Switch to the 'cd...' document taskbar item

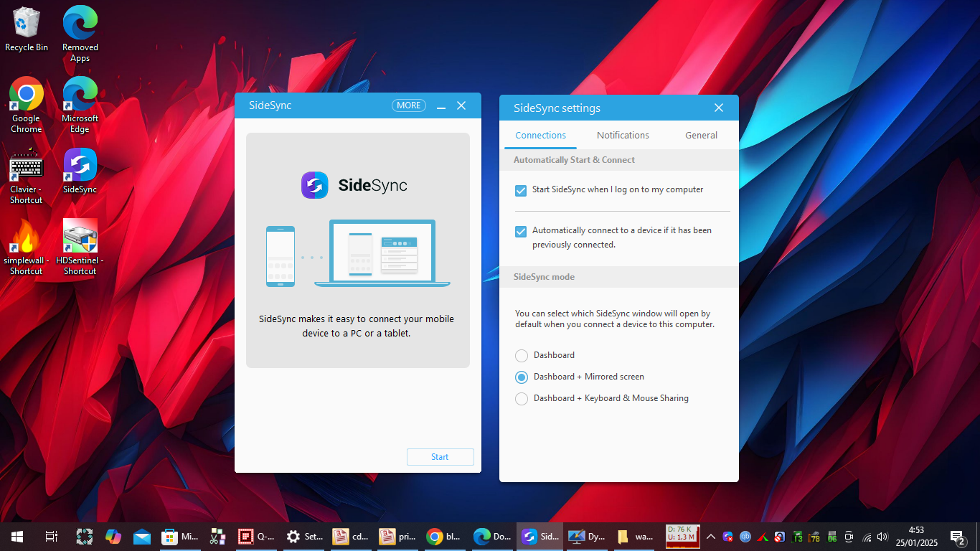click(352, 536)
